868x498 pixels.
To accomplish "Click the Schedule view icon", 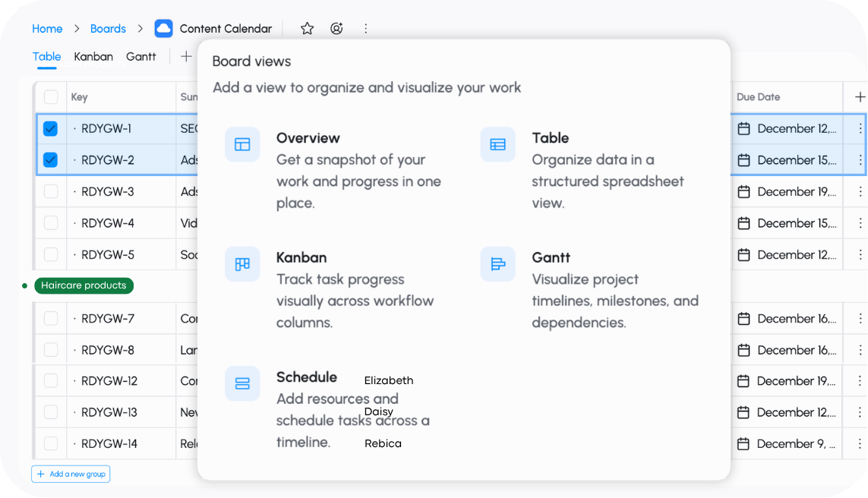I will pos(242,383).
